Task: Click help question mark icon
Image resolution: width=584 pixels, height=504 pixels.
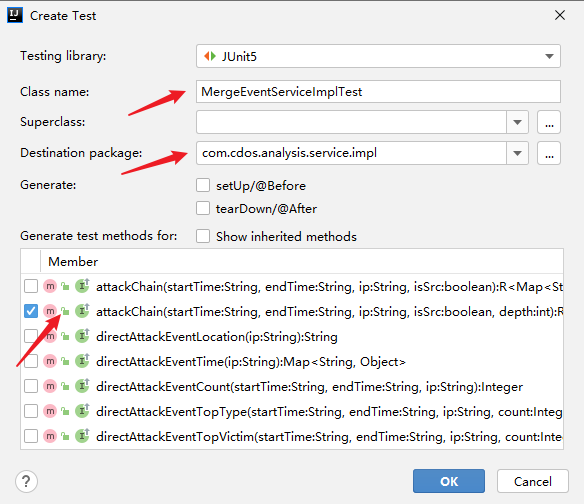Action: click(x=26, y=481)
